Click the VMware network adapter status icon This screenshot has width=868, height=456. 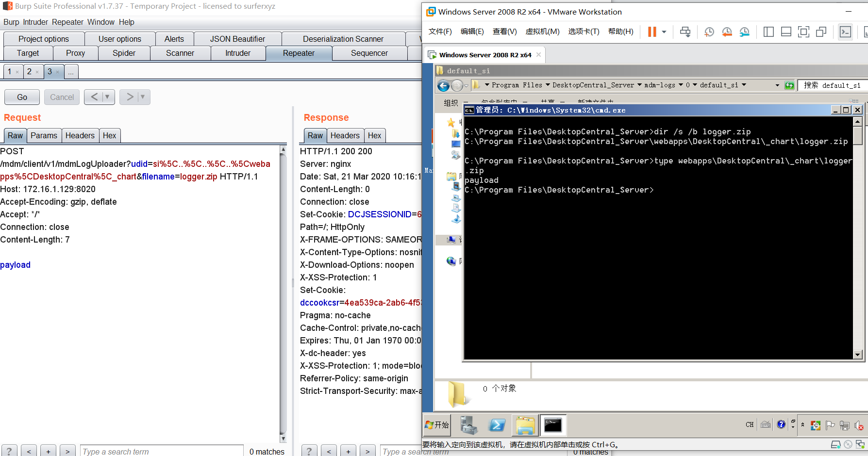pos(860,444)
